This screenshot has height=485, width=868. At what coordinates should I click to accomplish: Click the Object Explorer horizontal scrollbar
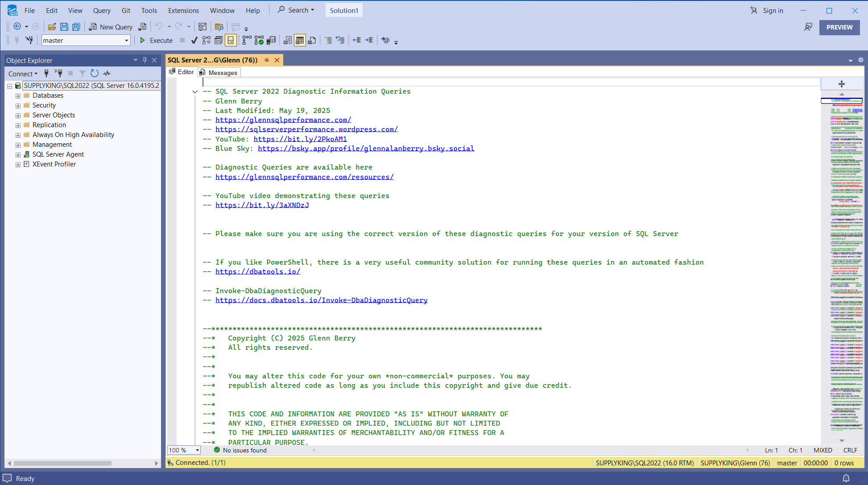62,463
